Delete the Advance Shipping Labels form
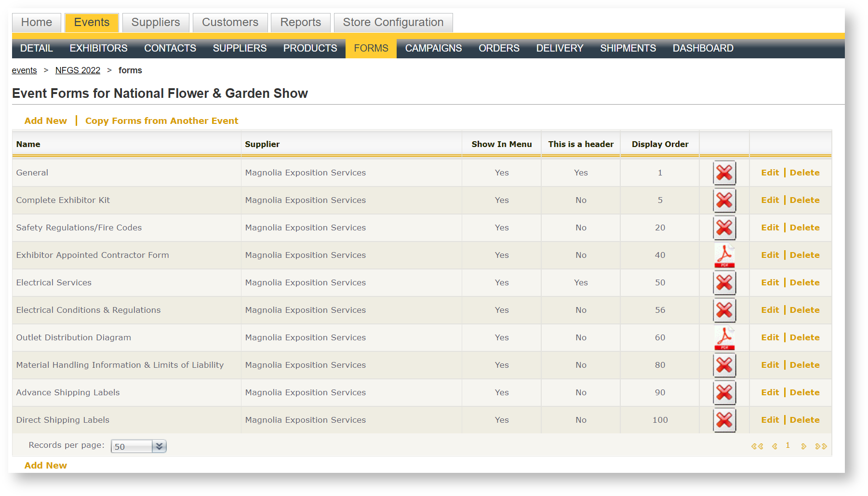This screenshot has width=868, height=496. pos(804,393)
